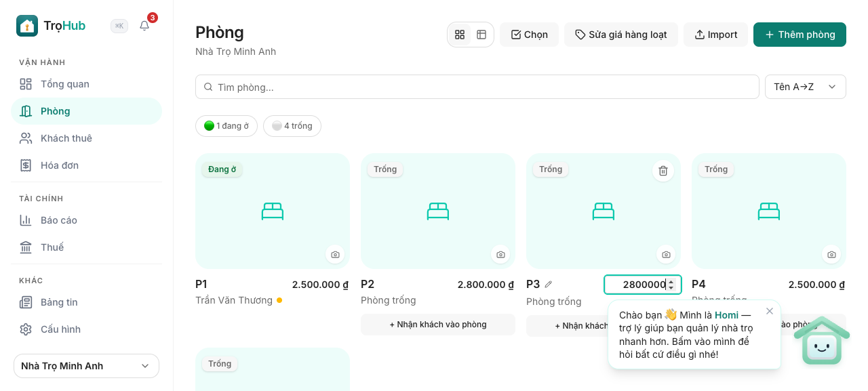Open Báo cáo in the sidebar
868x391 pixels.
tap(87, 220)
